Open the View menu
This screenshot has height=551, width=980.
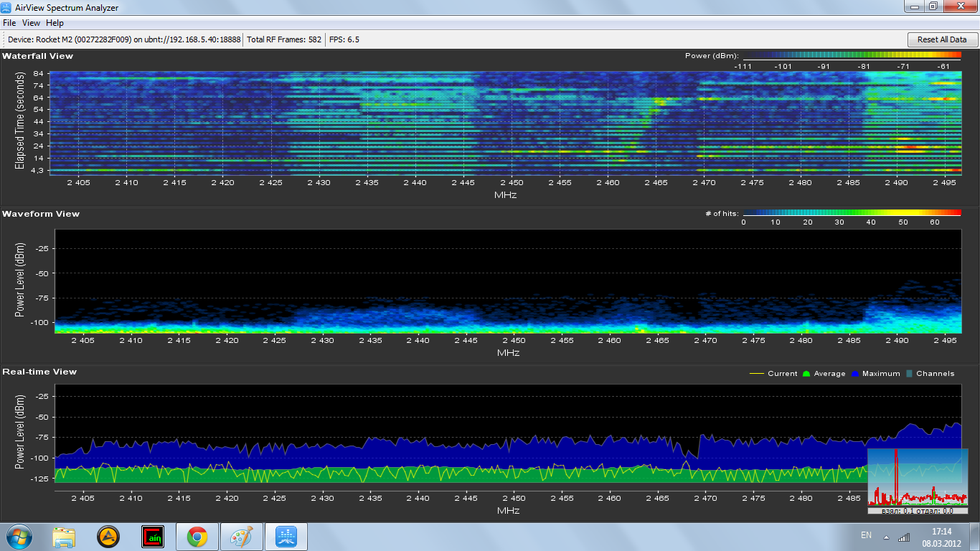(x=31, y=23)
